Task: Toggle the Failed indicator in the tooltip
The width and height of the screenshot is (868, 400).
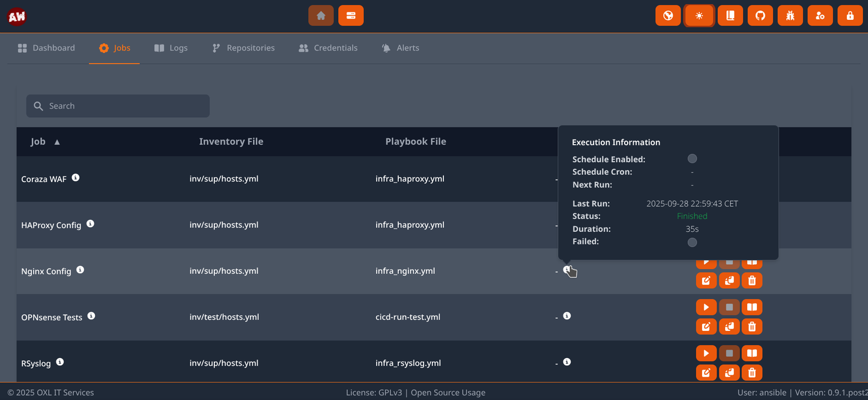Action: pyautogui.click(x=692, y=242)
